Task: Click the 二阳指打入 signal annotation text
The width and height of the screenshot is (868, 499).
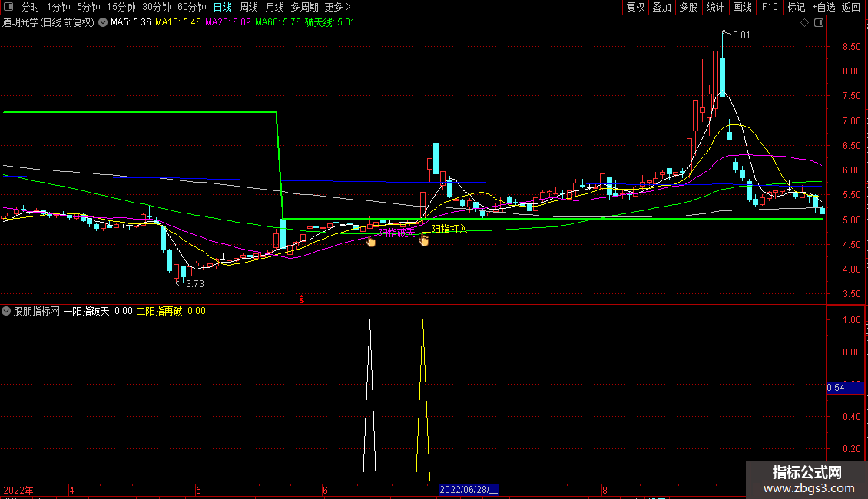Action: (x=445, y=229)
